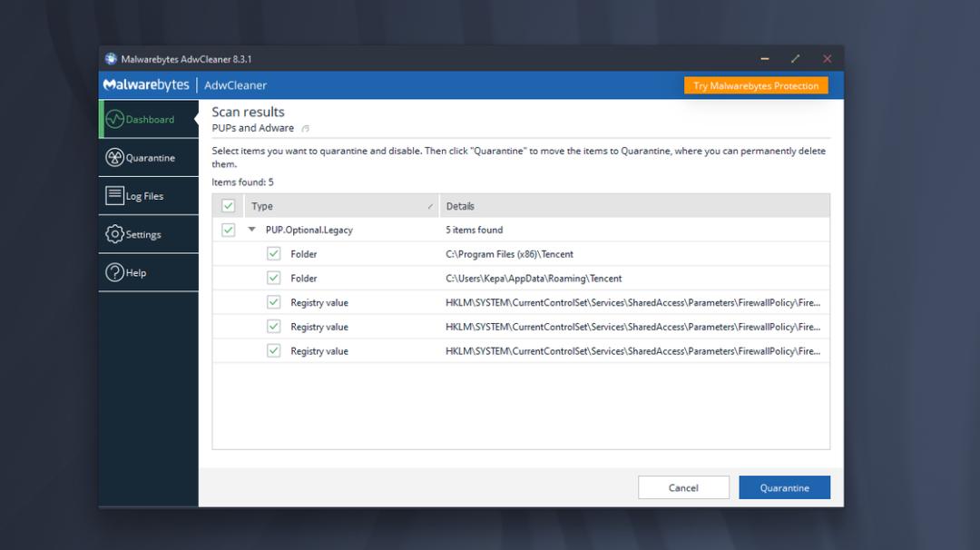Deselect the AppData\Roaming\Tencent folder checkbox
The image size is (980, 550).
273,279
